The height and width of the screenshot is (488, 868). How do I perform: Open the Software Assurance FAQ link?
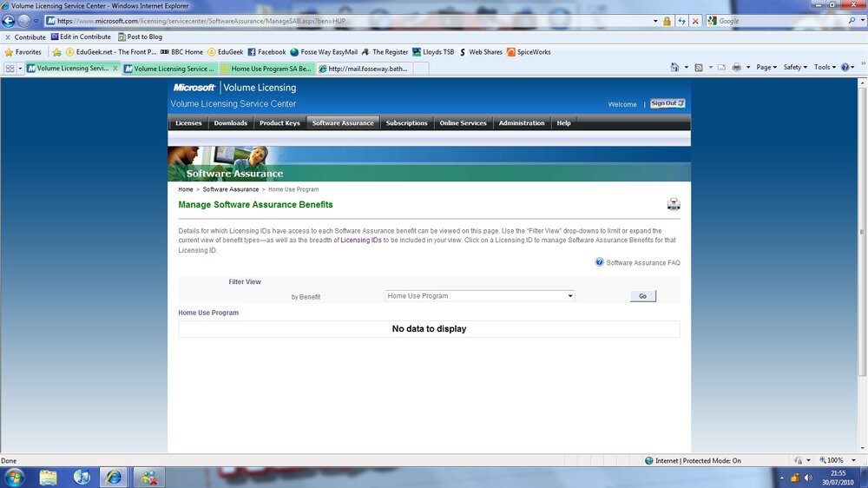(642, 262)
